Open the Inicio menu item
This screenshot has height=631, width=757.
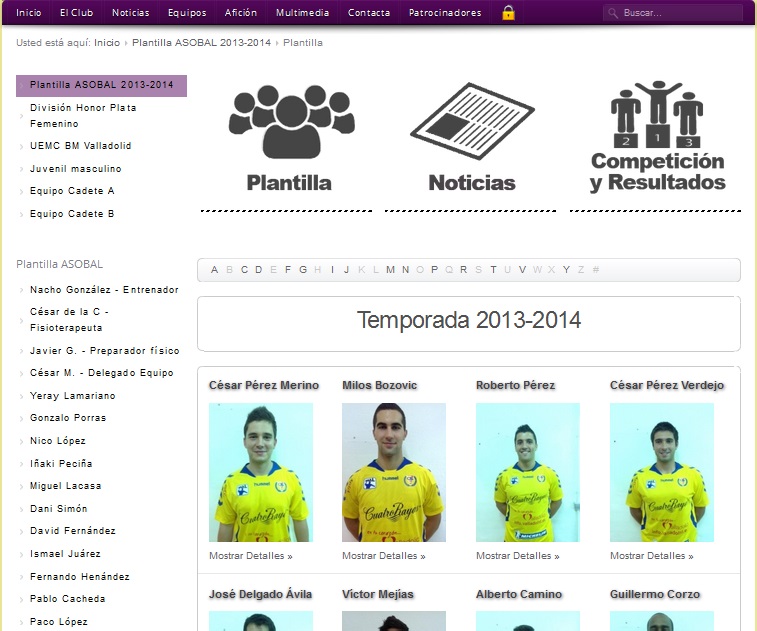pyautogui.click(x=28, y=13)
